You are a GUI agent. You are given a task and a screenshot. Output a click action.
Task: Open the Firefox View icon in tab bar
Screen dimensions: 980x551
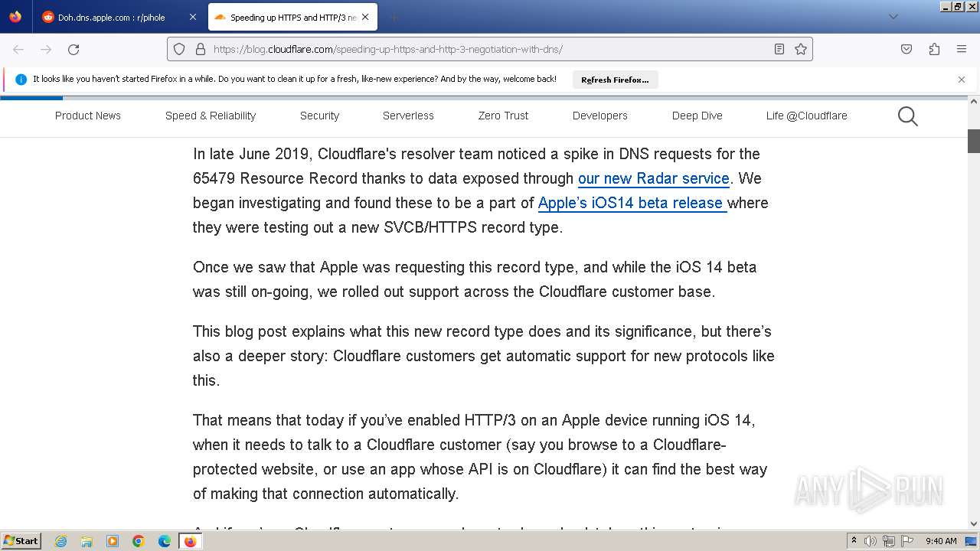tap(15, 17)
